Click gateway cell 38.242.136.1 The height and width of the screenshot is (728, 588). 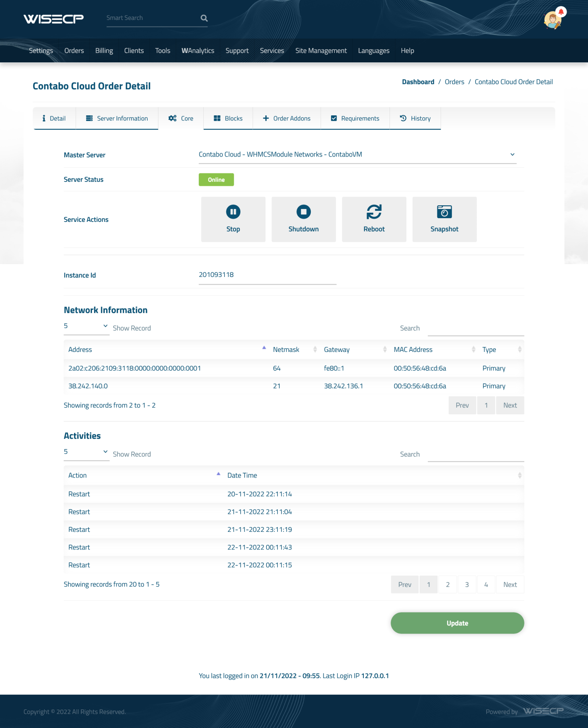click(x=344, y=386)
